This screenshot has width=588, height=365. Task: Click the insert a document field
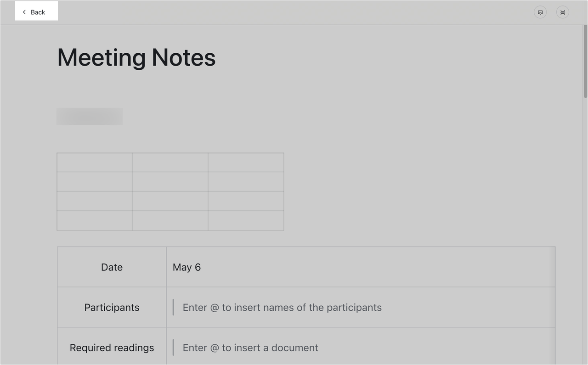[250, 348]
